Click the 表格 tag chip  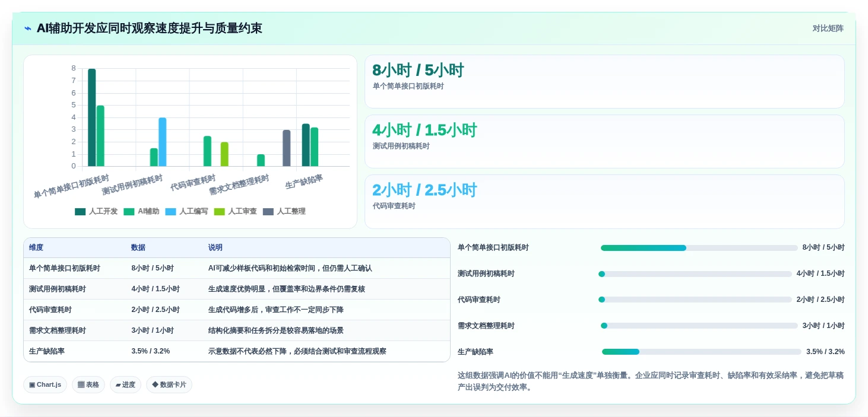click(88, 384)
